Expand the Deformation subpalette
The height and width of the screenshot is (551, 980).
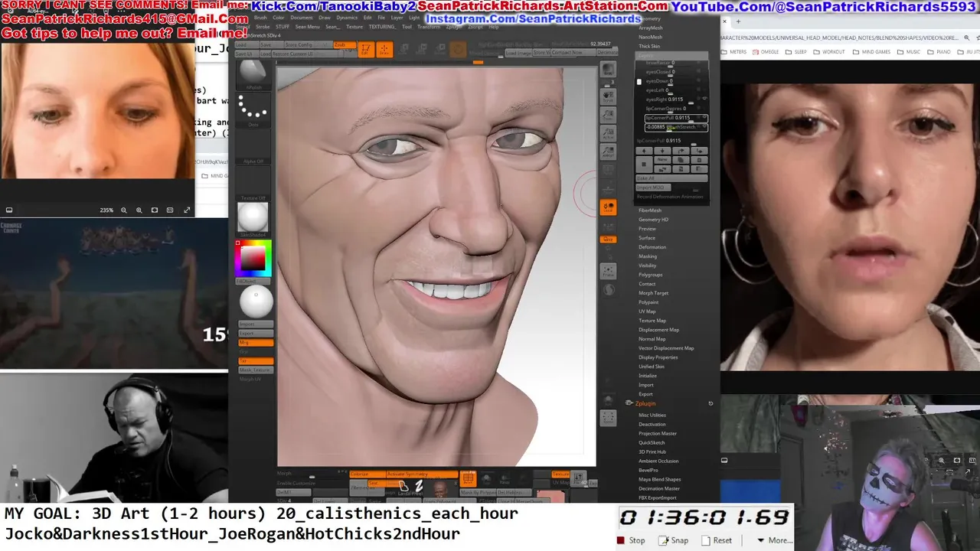652,247
